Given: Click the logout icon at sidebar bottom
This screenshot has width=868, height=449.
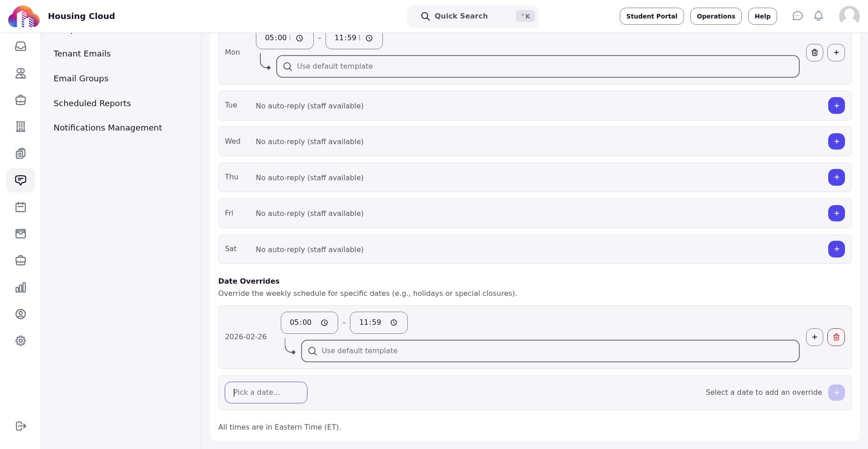Looking at the screenshot, I should [21, 426].
